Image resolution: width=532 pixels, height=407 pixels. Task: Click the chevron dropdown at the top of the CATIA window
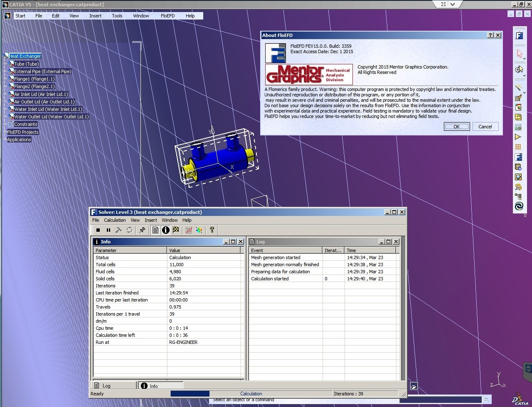(453, 4)
